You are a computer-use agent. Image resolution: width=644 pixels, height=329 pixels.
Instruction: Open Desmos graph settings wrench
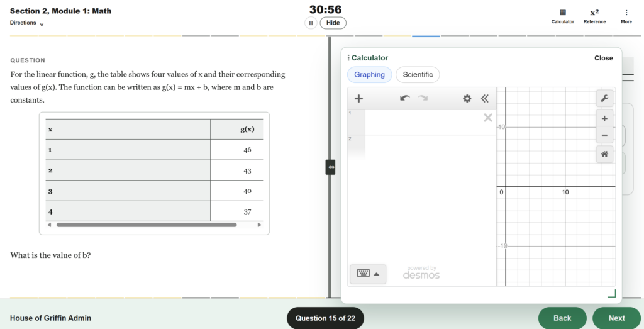(604, 98)
